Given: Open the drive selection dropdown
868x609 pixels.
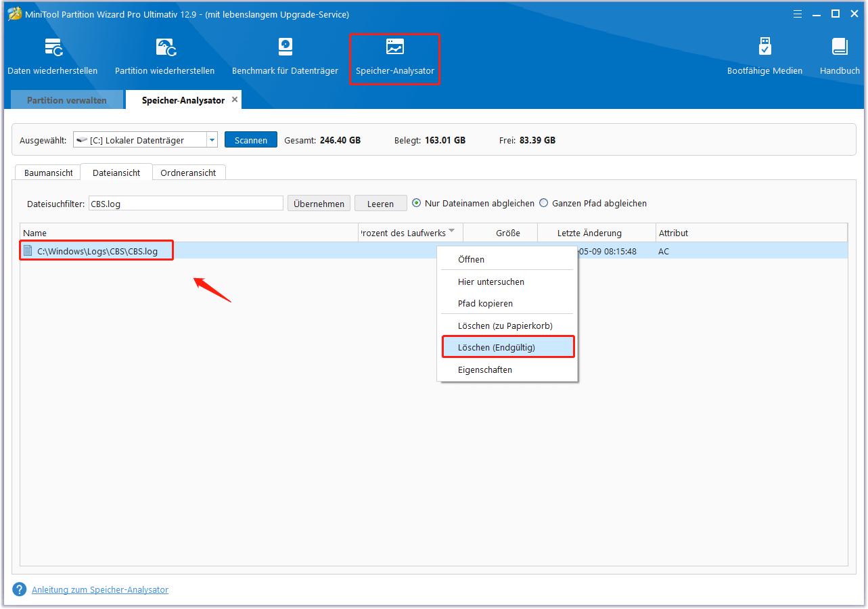Looking at the screenshot, I should (212, 140).
